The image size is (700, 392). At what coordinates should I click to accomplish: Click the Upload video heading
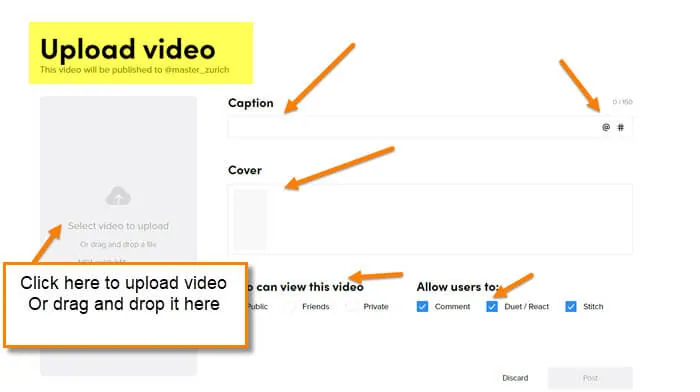click(128, 49)
